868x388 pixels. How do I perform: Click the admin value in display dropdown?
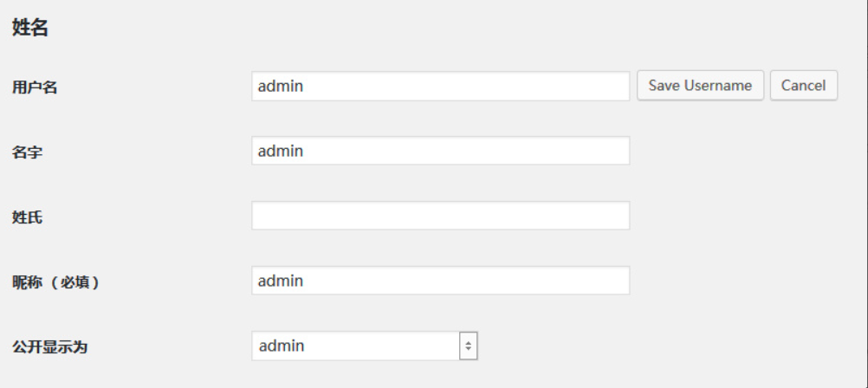(282, 346)
